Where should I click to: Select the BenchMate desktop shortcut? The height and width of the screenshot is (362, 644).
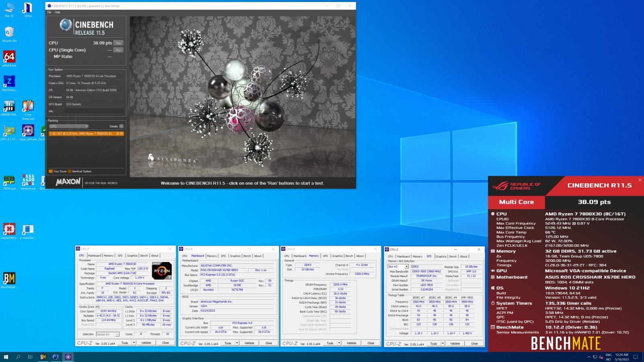click(9, 280)
